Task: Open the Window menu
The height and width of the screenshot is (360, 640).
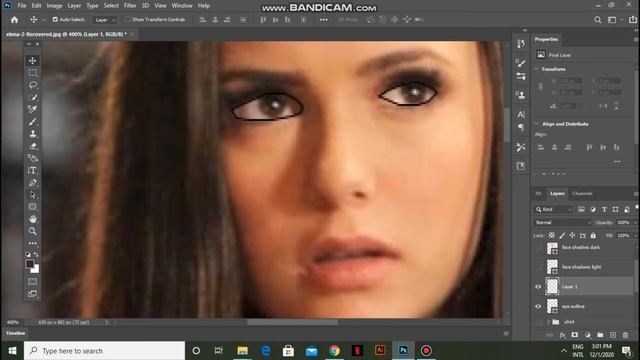Action: [x=182, y=6]
